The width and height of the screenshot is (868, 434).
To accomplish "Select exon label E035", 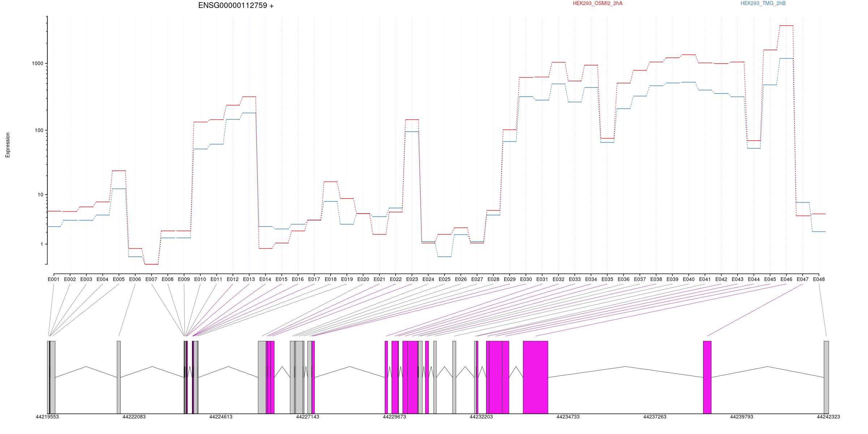I will tap(607, 279).
